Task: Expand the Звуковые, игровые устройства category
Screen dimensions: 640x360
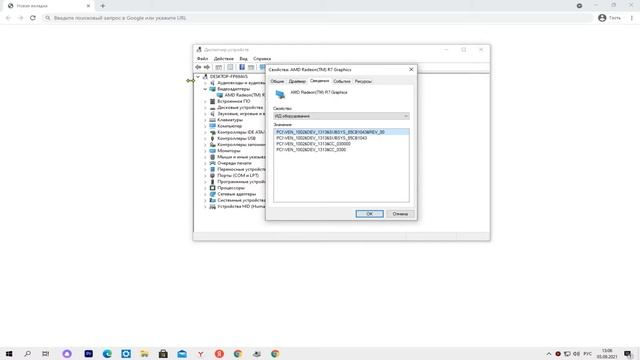Action: coord(205,114)
